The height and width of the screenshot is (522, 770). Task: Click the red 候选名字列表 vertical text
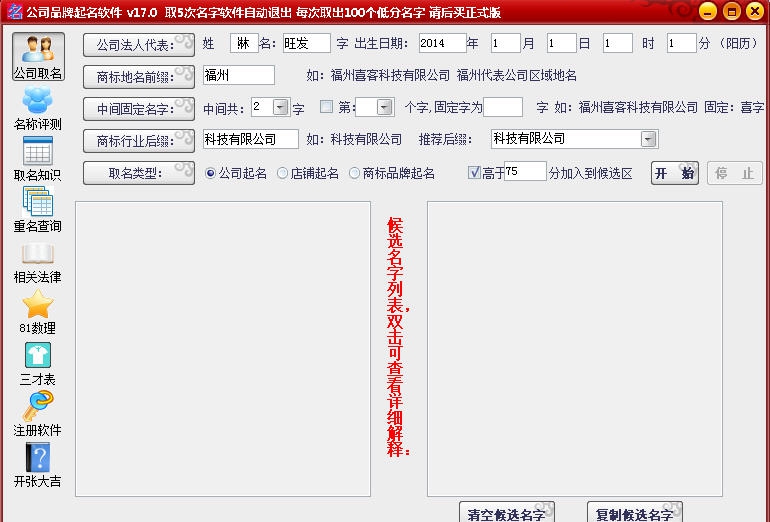point(396,337)
